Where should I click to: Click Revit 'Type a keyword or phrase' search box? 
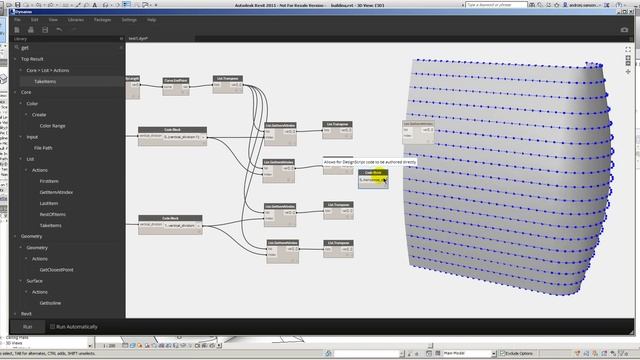tap(496, 5)
